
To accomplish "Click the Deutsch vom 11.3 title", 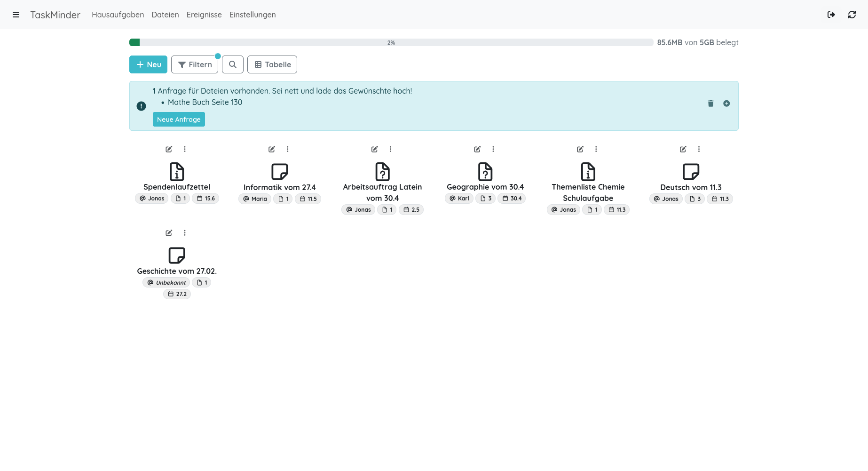I will [691, 187].
